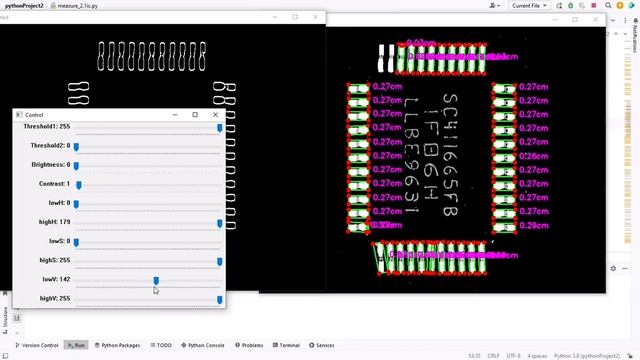The image size is (640, 360).
Task: Click the UTF-8 encoding status entry
Action: point(513,356)
